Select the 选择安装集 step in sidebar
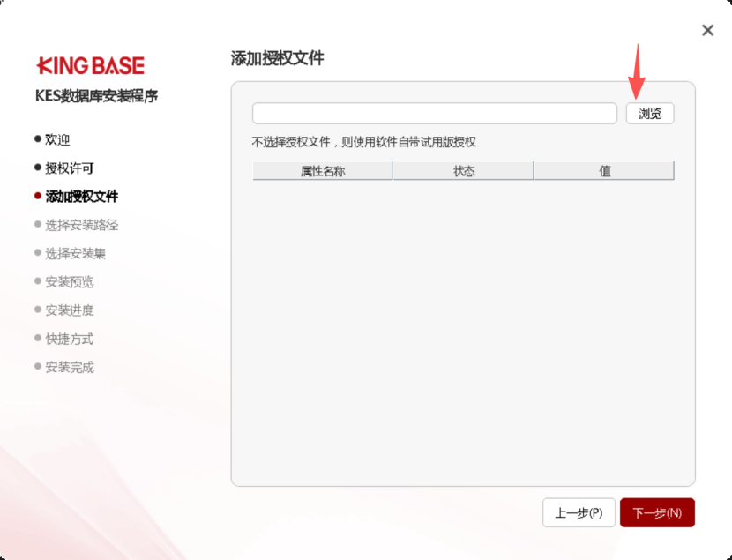Screen dimensions: 732x560 [x=75, y=253]
